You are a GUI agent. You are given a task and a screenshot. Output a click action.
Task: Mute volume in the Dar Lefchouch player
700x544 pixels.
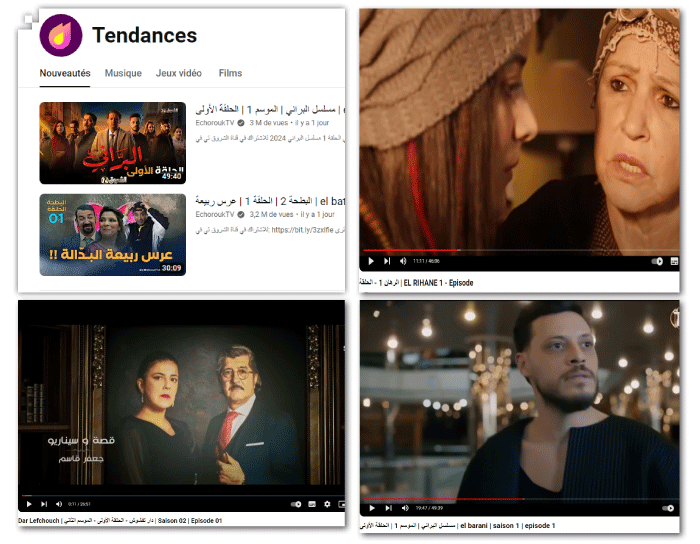[58, 504]
